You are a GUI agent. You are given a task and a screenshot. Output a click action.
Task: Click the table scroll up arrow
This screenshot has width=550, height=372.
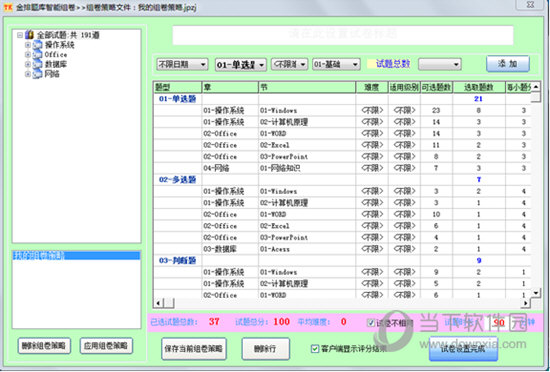(x=536, y=87)
